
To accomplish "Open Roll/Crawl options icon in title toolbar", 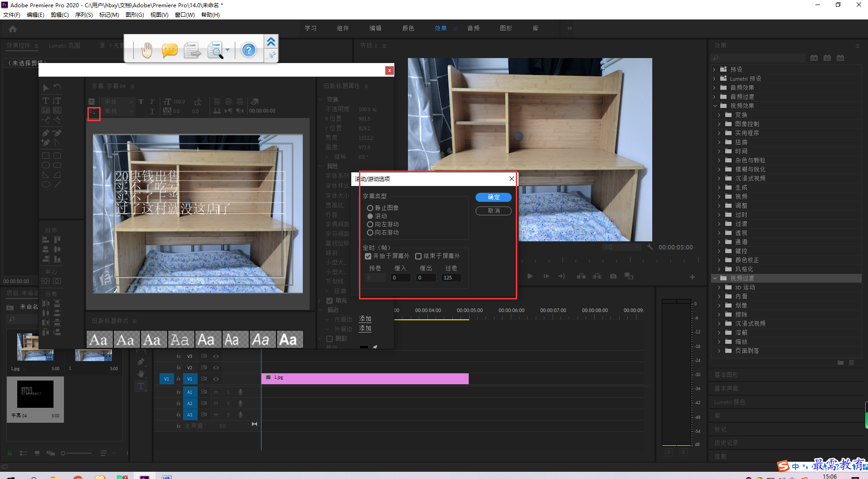I will (93, 112).
